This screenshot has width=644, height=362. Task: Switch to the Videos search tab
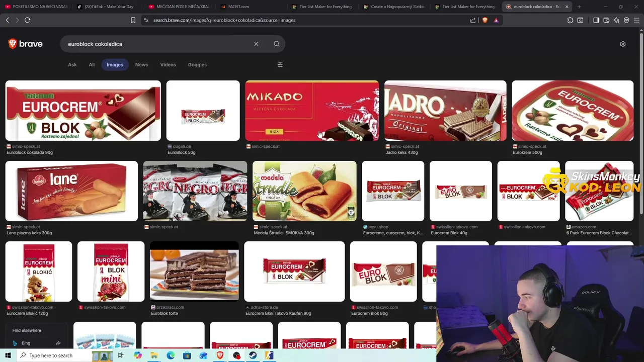pos(168,64)
